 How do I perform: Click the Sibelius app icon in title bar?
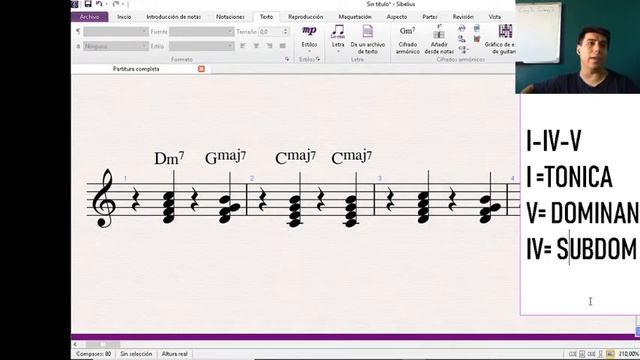(75, 4)
